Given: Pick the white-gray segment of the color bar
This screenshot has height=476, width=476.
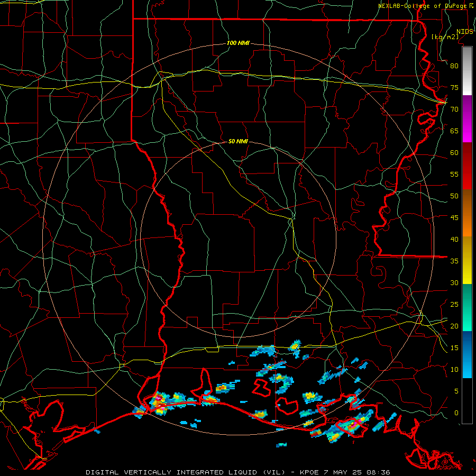Looking at the screenshot, I should pos(467,71).
